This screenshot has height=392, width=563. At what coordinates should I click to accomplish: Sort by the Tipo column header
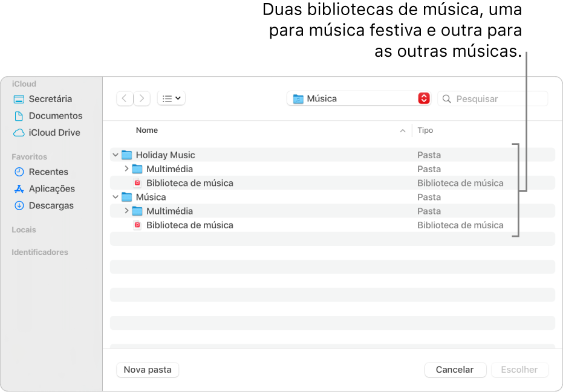[425, 130]
